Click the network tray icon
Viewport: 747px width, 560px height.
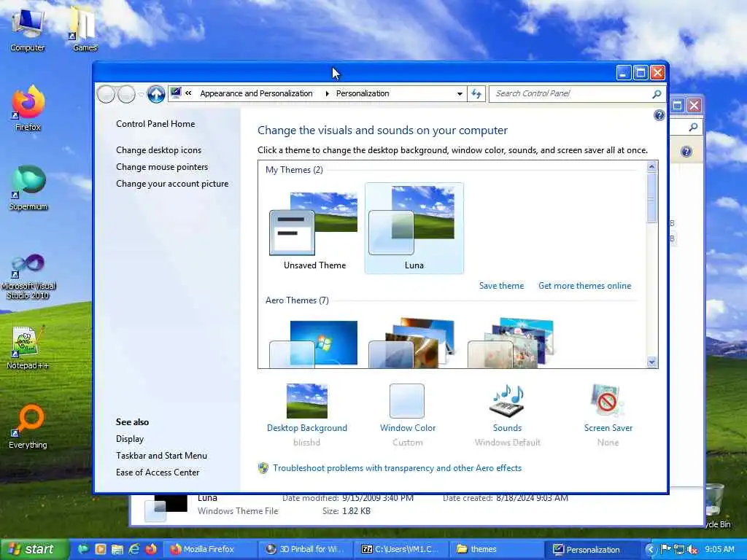pos(679,550)
